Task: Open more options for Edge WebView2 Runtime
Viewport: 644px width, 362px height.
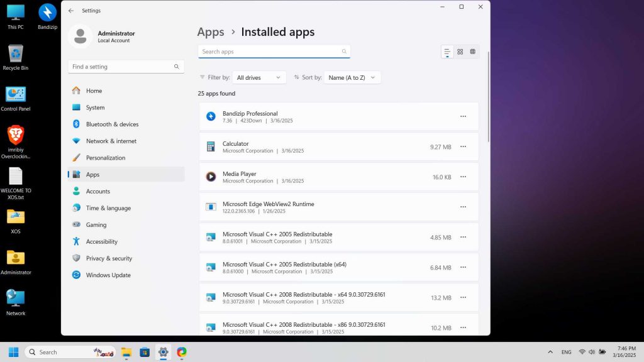Action: click(x=463, y=207)
